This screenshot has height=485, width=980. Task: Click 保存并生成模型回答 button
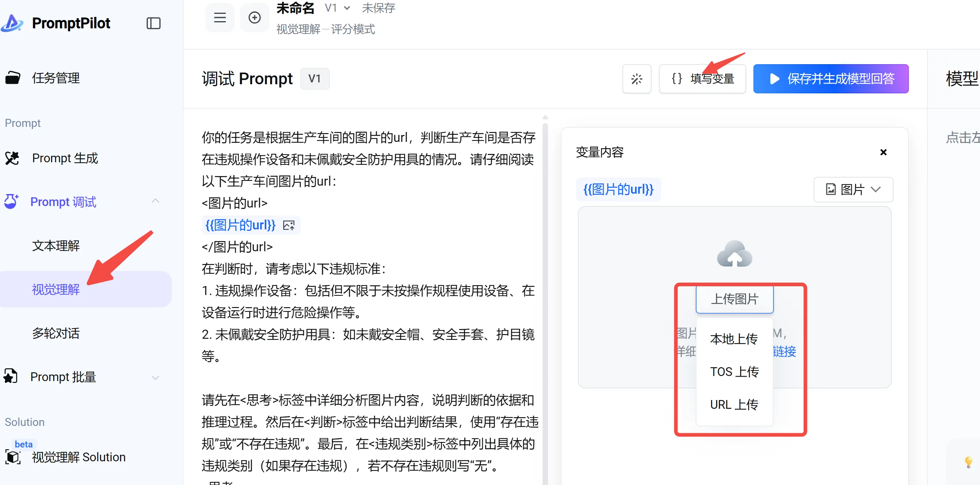pos(830,79)
